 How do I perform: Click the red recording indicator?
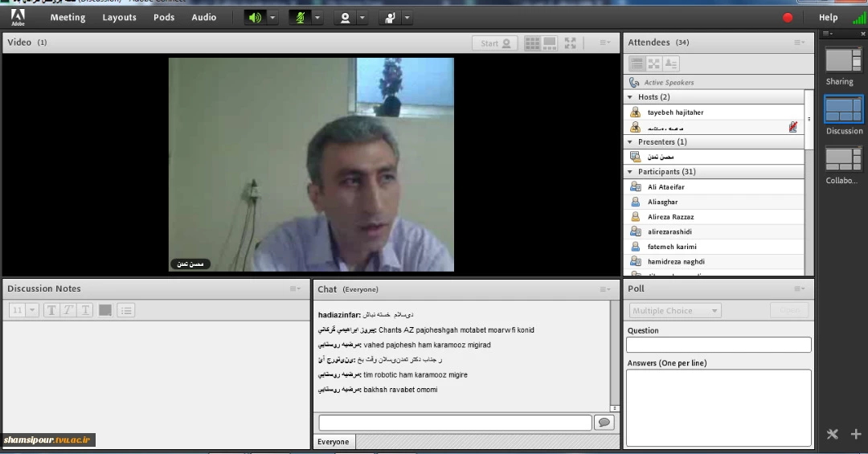(787, 18)
